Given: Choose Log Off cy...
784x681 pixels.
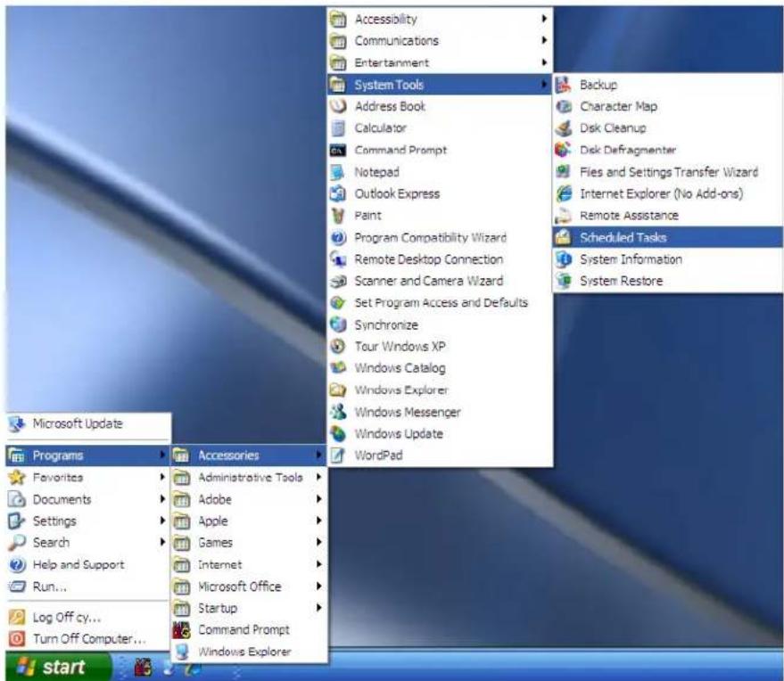Looking at the screenshot, I should 88,618.
